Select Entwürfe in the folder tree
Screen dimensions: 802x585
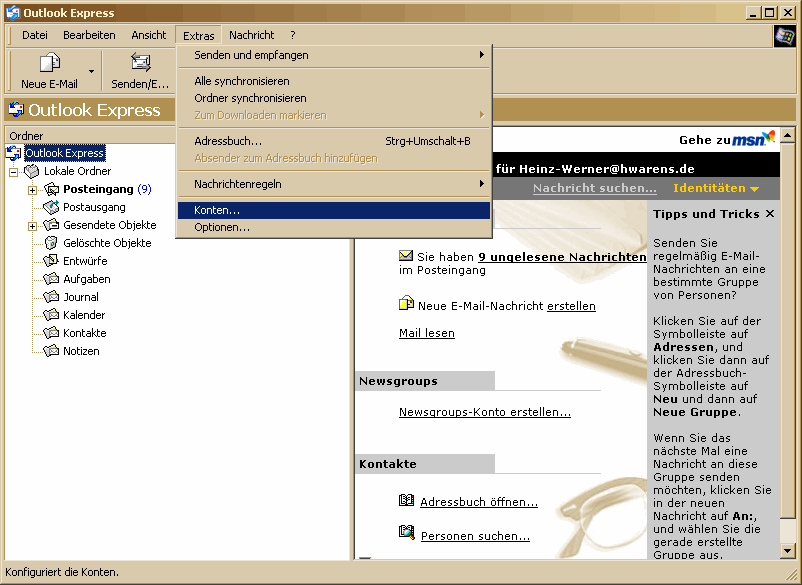point(85,261)
